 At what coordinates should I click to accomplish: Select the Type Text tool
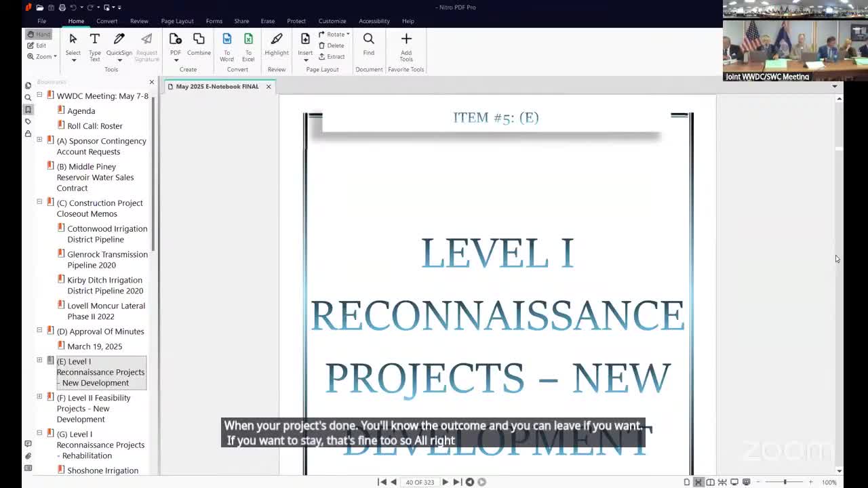coord(94,45)
